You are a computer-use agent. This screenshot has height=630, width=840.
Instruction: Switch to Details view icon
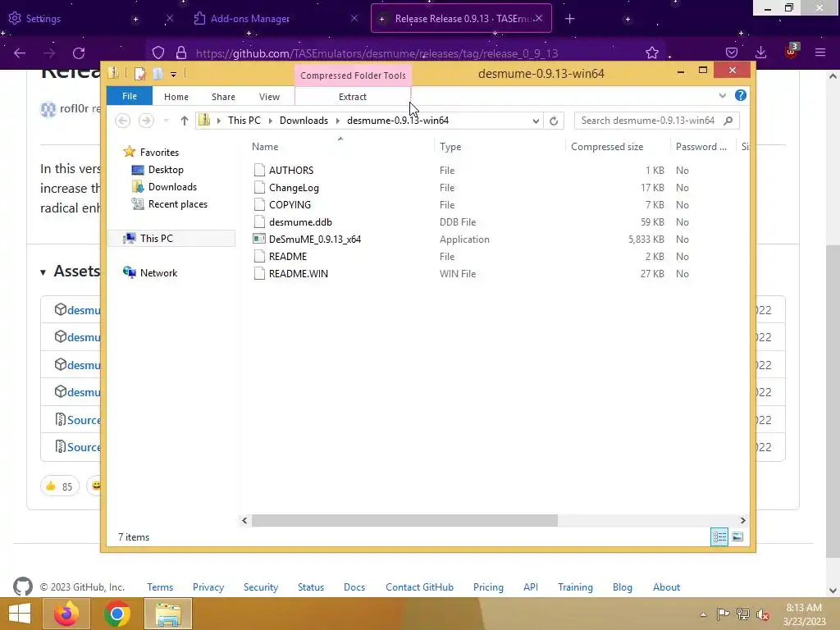coord(719,536)
